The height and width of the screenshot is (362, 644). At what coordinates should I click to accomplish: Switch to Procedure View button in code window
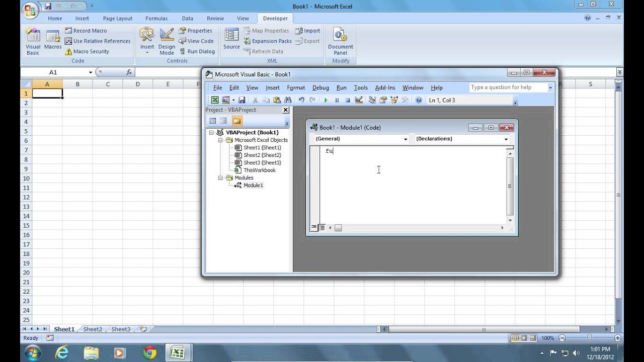(x=314, y=227)
